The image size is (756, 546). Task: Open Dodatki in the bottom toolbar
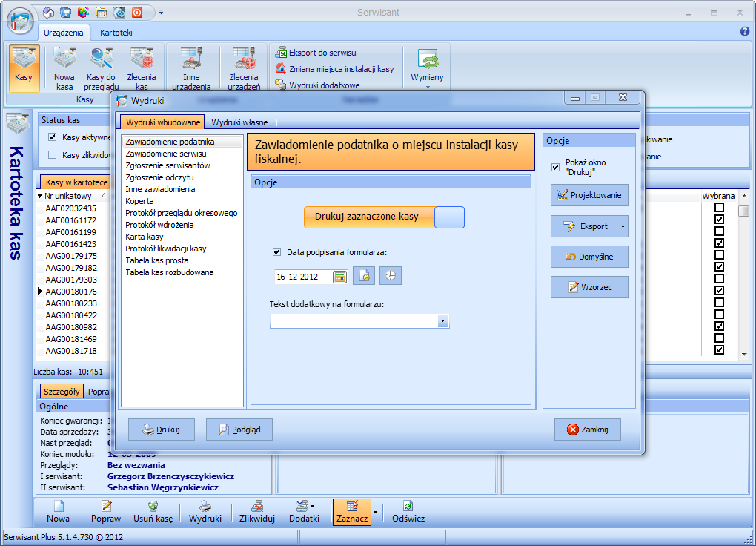click(304, 512)
